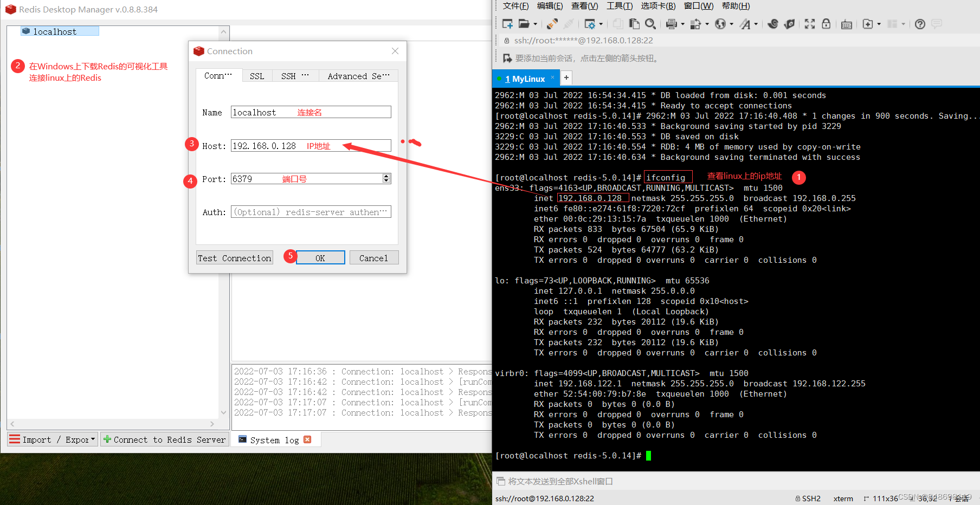Expand the Print dropdown arrow

coord(682,24)
